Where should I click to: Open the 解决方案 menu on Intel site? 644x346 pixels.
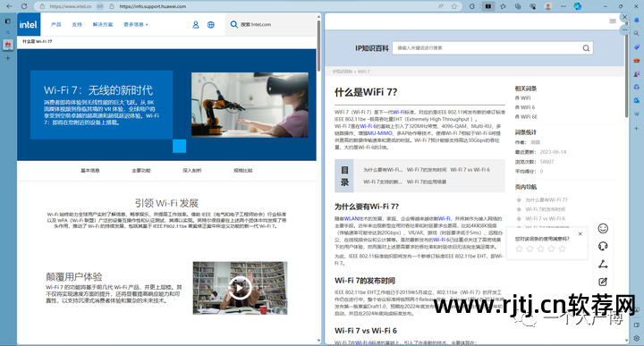(x=103, y=25)
